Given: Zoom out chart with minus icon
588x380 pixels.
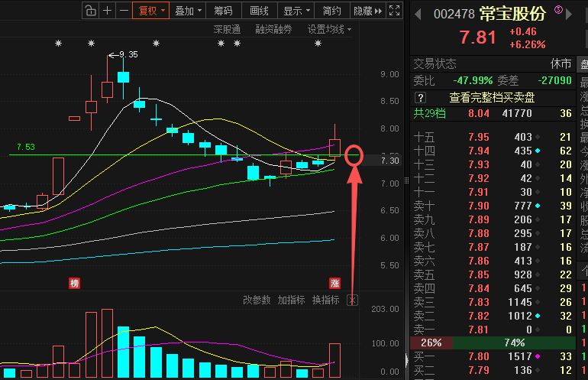Looking at the screenshot, I should tap(124, 11).
